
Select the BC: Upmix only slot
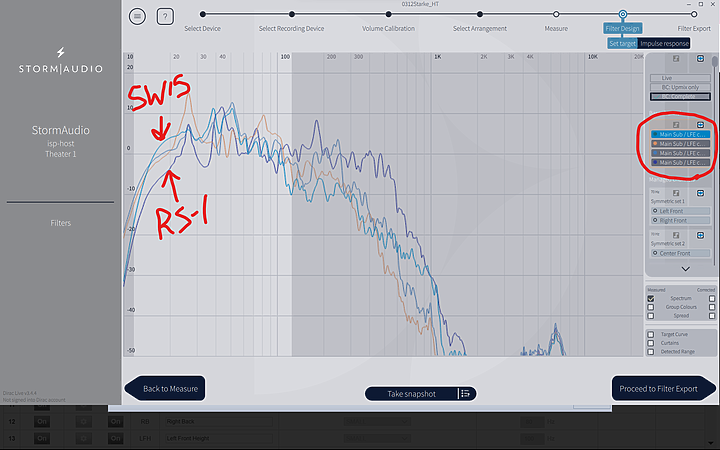click(x=680, y=87)
